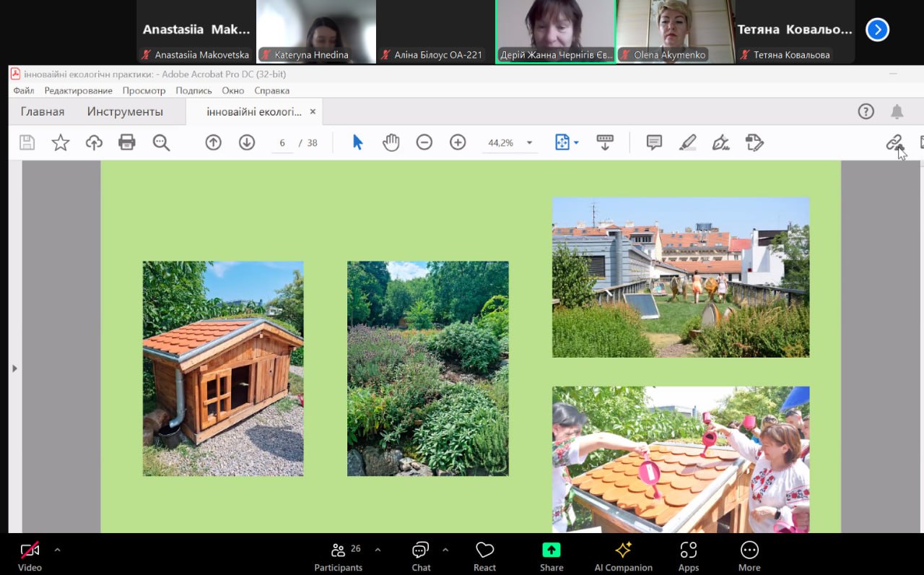Go to previous page with up arrow
Viewport: 924px width, 575px height.
(x=213, y=142)
